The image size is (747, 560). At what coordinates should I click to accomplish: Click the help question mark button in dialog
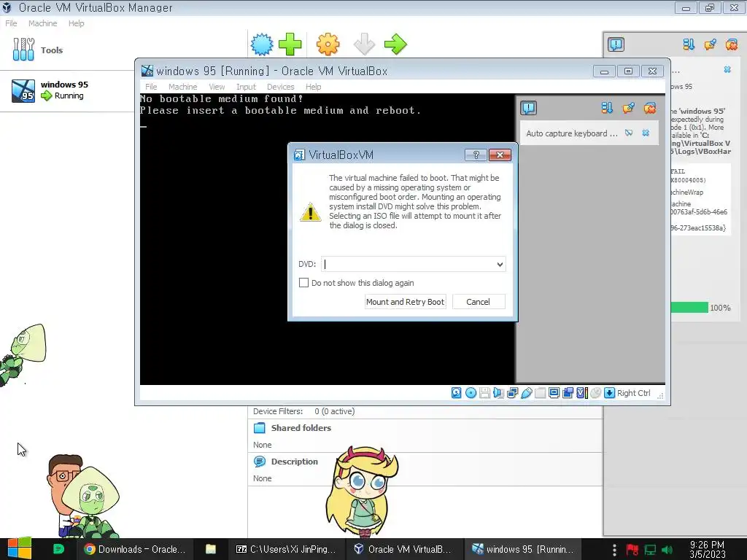(x=476, y=155)
